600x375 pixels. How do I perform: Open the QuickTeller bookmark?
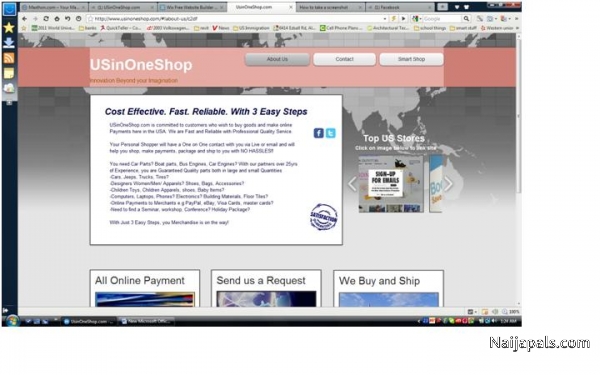(x=121, y=28)
